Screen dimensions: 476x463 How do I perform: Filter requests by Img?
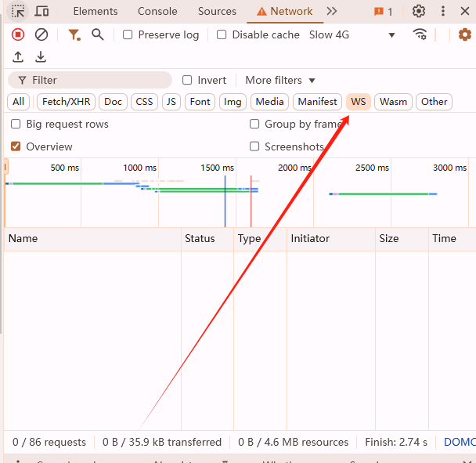pos(233,102)
